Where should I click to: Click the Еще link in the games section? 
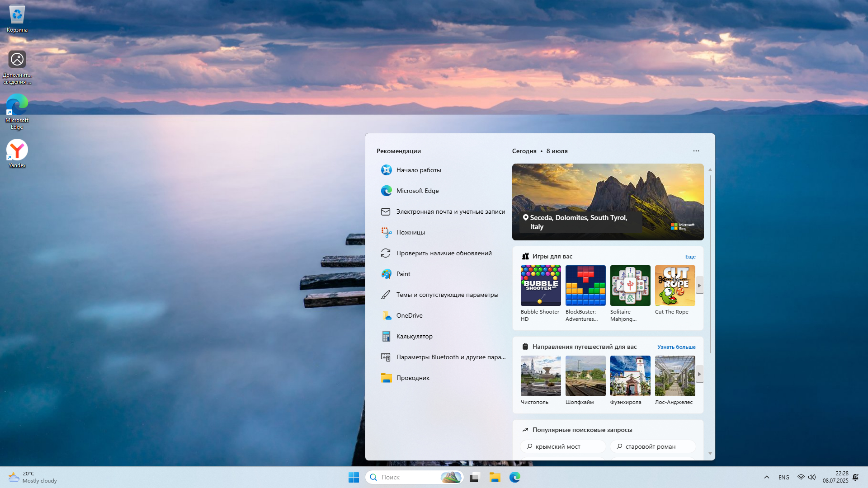click(x=690, y=257)
